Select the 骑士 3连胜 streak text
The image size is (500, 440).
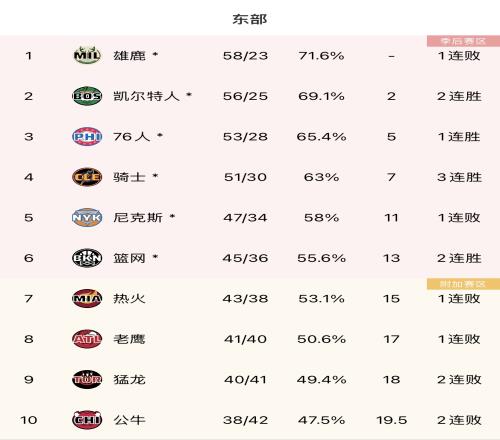pyautogui.click(x=459, y=177)
